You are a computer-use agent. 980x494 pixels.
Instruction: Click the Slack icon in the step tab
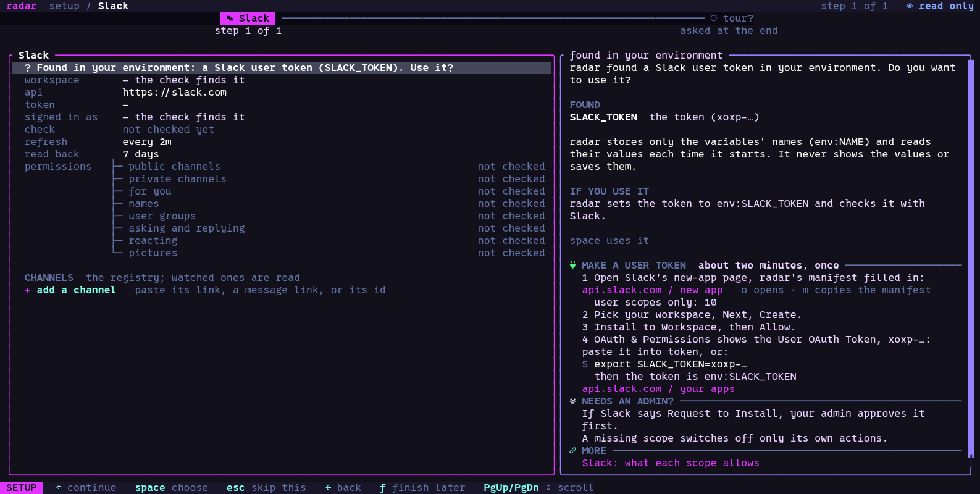pyautogui.click(x=230, y=19)
